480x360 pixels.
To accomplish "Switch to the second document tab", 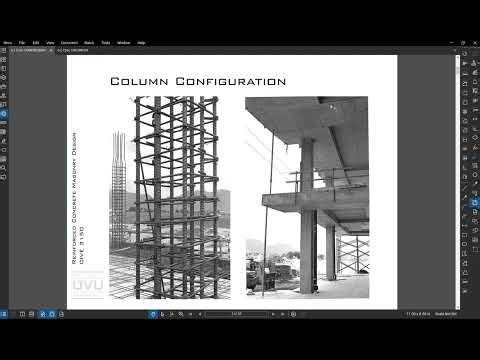I will point(73,50).
